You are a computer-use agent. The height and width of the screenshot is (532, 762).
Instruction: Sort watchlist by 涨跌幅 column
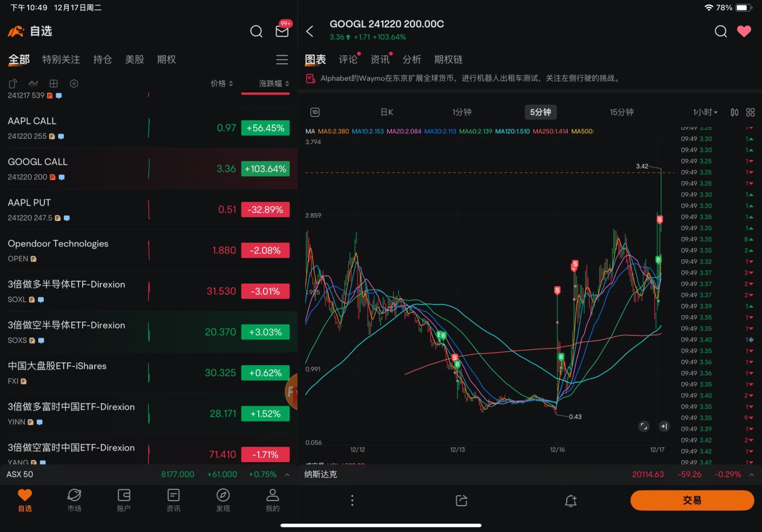click(x=274, y=83)
